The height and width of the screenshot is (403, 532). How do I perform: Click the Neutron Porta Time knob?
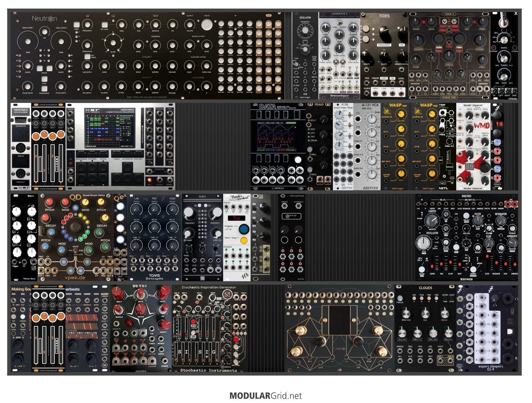(206, 66)
